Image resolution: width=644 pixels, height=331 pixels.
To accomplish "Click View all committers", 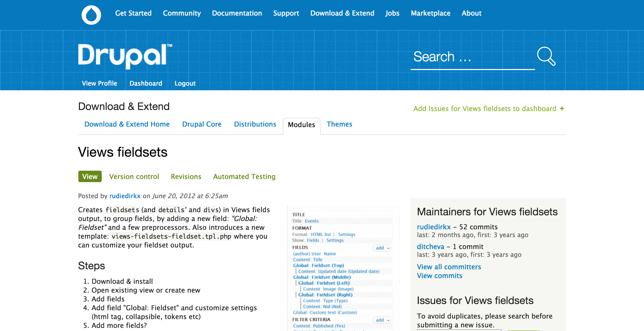I will 449,267.
